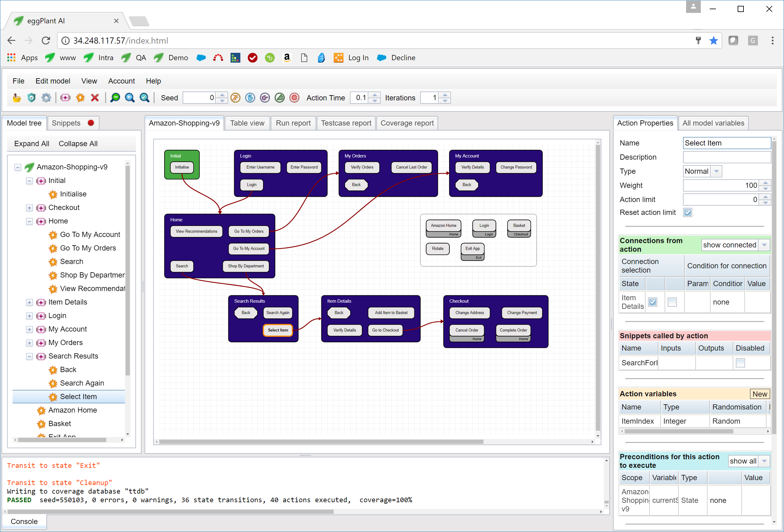This screenshot has height=532, width=784.
Task: Click the red recording dot on Snippets tab
Action: 91,123
